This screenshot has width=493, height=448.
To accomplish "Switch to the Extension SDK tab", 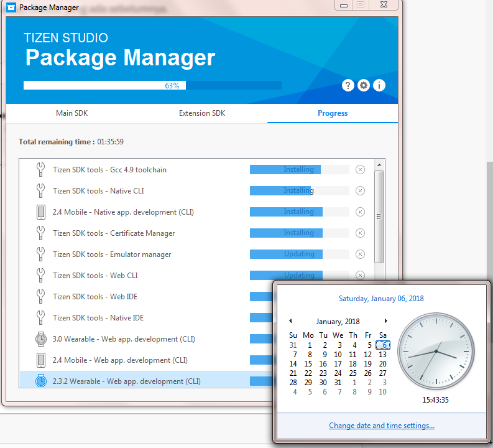I will (202, 113).
